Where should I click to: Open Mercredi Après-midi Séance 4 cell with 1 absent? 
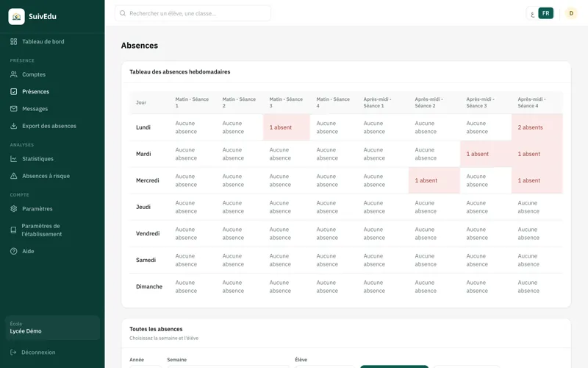537,180
